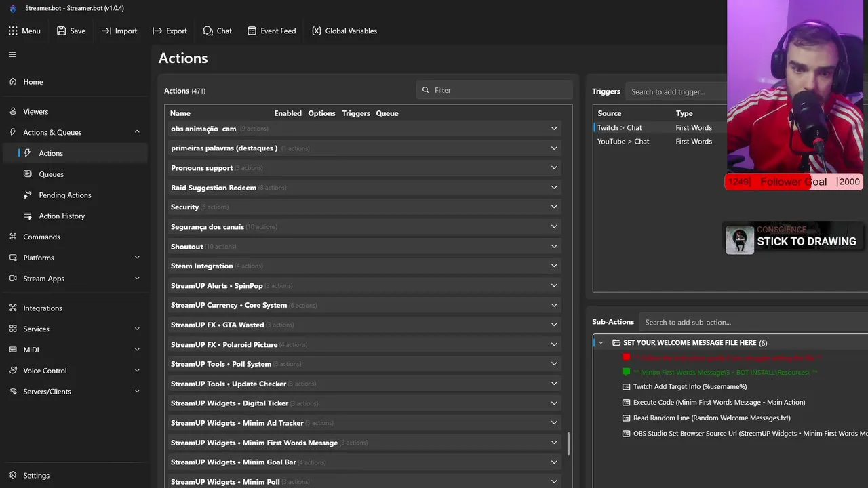Expand StreamUP Widgets • Minim First Words Message

[x=554, y=443]
